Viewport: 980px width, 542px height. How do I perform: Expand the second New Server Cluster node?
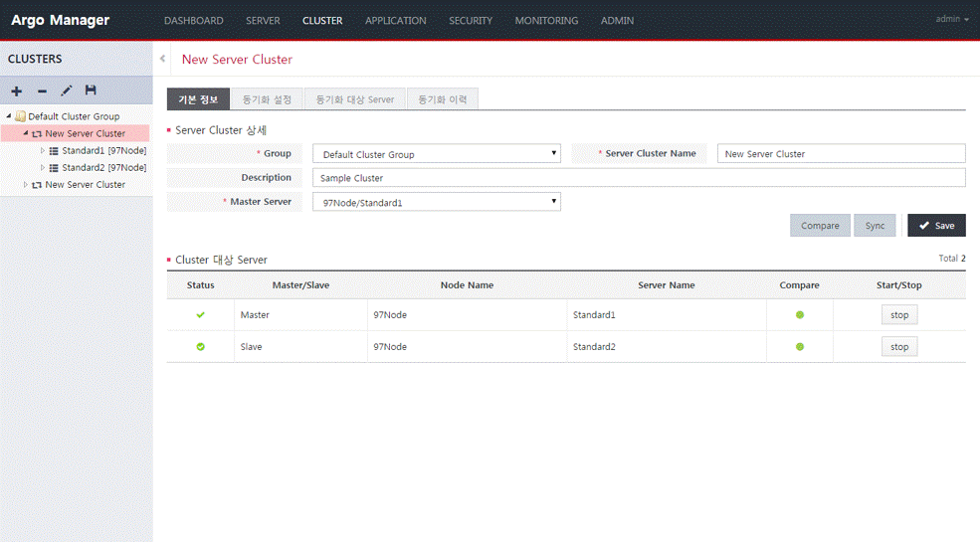point(26,184)
